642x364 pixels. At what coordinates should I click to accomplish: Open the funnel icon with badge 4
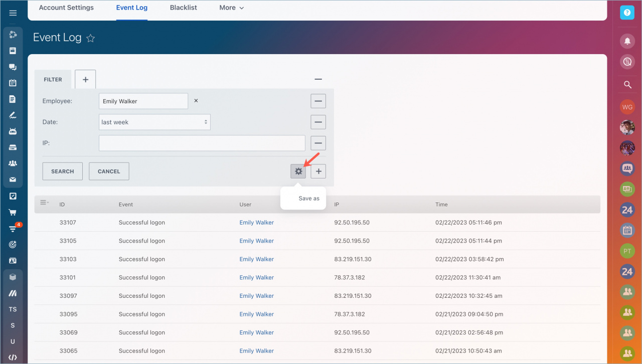click(13, 229)
